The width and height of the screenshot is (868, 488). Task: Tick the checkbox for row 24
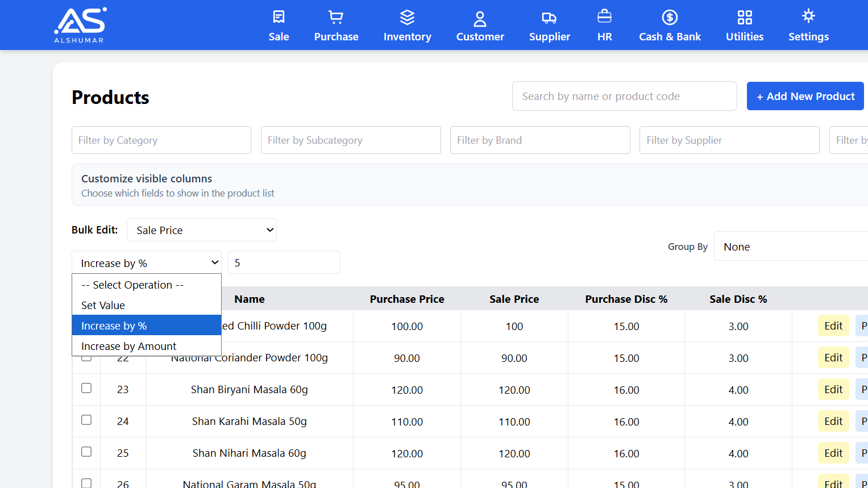click(x=86, y=420)
